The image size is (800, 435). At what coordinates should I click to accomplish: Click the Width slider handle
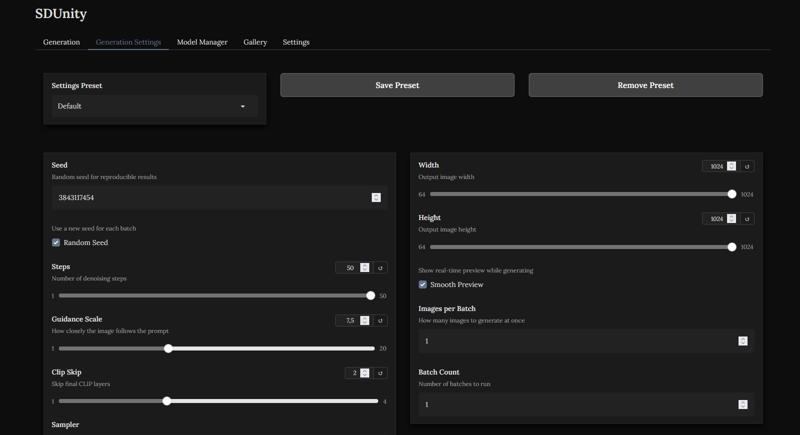tap(732, 194)
